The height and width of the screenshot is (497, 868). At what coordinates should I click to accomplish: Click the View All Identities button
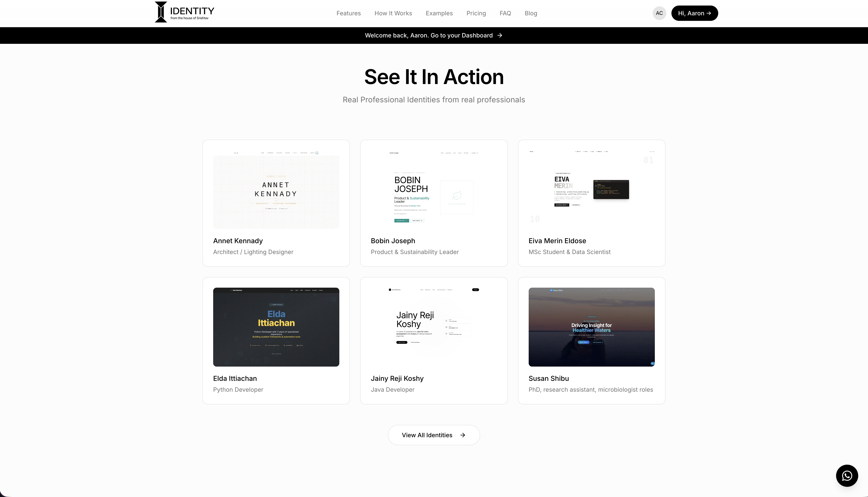coord(434,435)
